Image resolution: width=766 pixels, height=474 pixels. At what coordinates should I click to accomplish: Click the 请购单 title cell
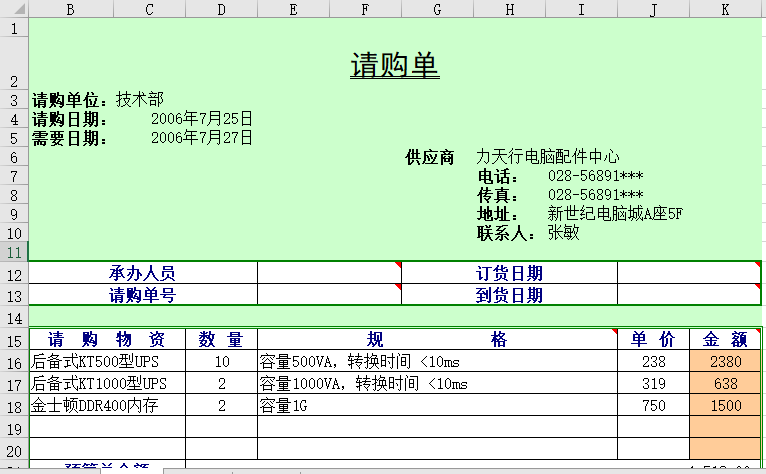tap(394, 65)
